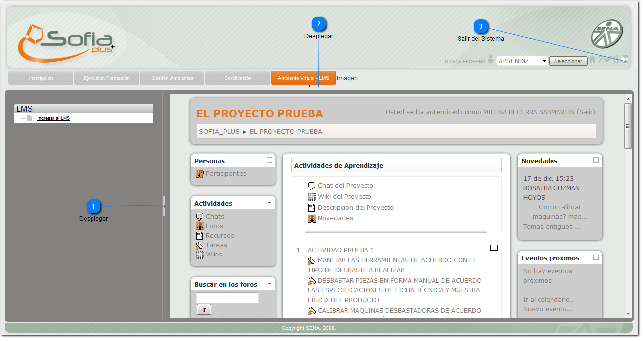Click the LMS panel header
The width and height of the screenshot is (644, 341).
tap(84, 109)
